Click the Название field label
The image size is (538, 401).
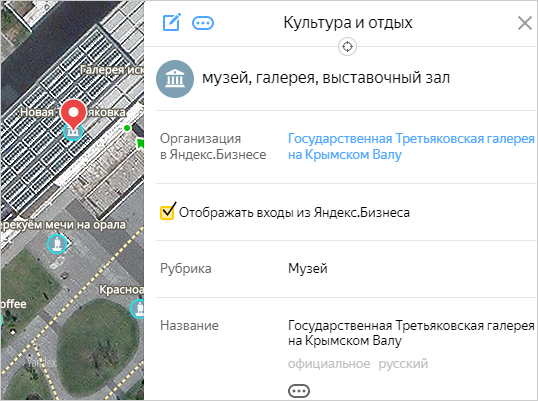pos(189,325)
